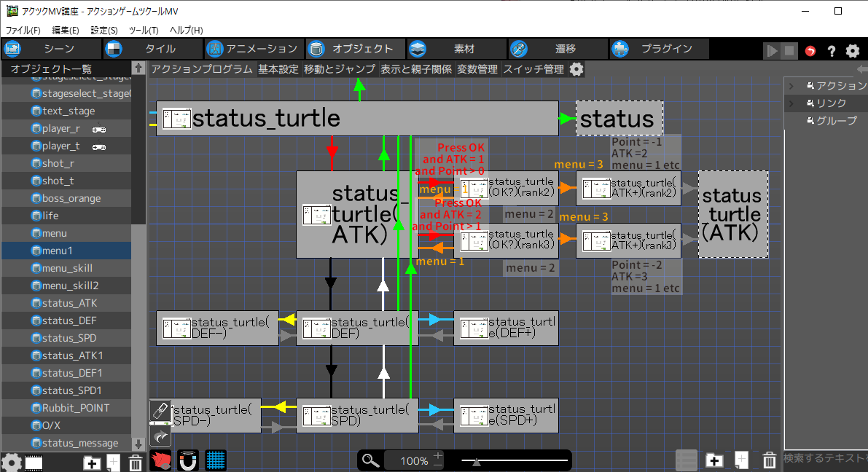
Task: Click the zoom level slider handle
Action: tap(476, 461)
